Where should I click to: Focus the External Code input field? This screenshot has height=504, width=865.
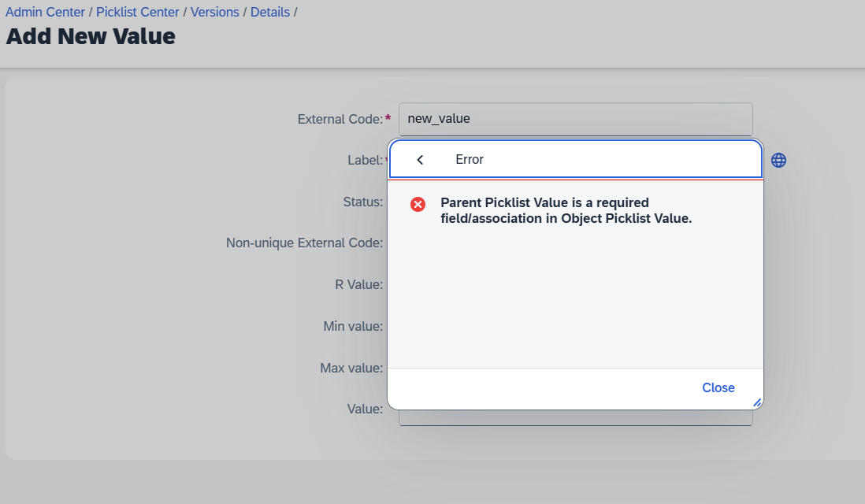point(575,119)
